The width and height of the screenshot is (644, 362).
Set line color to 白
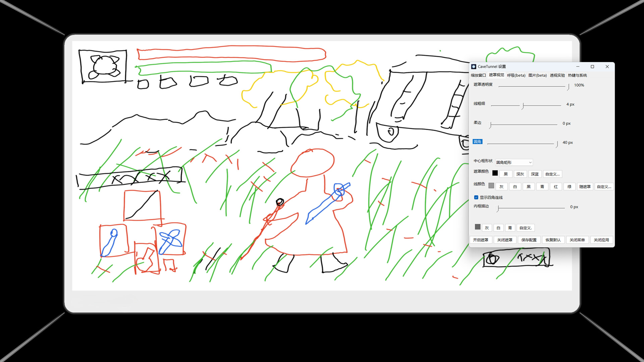coord(515,187)
